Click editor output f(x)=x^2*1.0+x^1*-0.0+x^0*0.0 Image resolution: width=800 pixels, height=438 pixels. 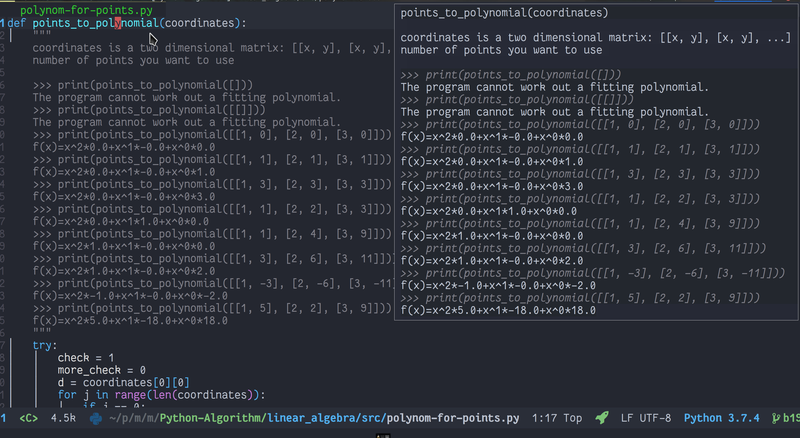[x=124, y=246]
